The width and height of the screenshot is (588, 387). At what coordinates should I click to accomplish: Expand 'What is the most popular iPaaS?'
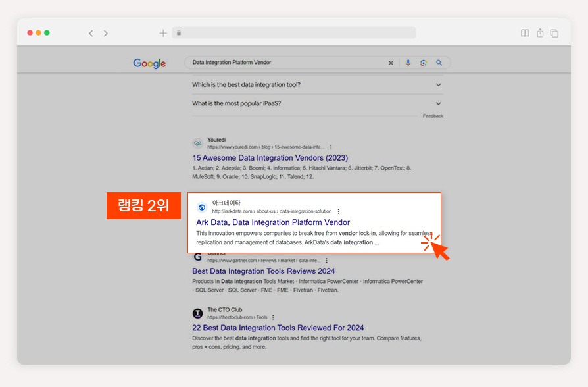click(317, 103)
